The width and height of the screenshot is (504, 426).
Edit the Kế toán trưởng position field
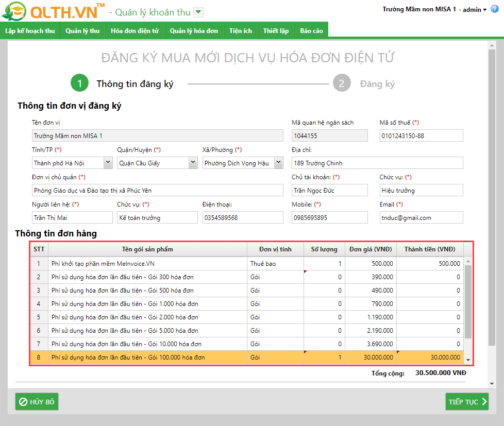click(157, 217)
